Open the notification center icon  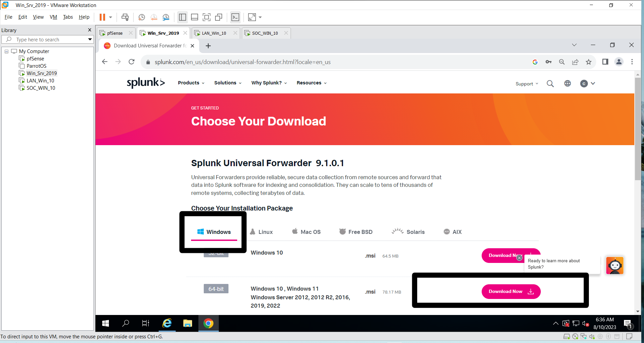(628, 323)
